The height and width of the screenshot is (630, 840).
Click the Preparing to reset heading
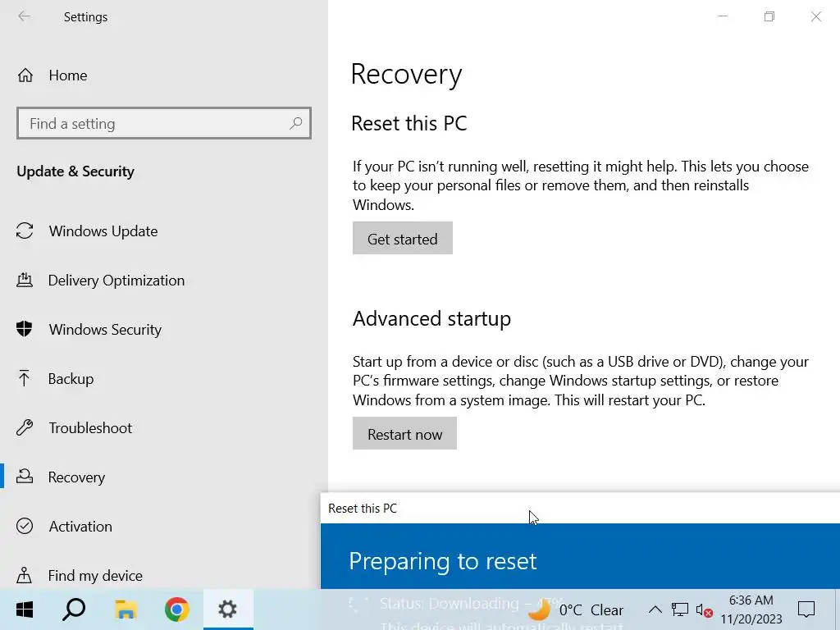point(442,561)
